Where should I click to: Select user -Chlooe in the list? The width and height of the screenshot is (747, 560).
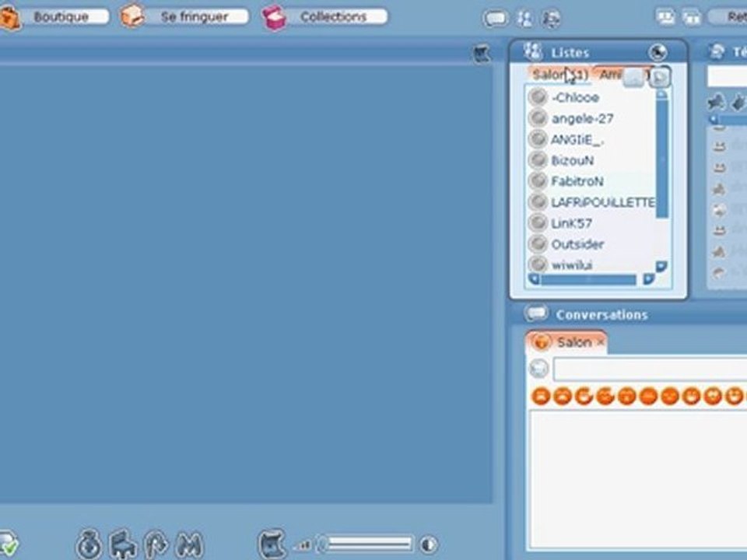[x=575, y=98]
